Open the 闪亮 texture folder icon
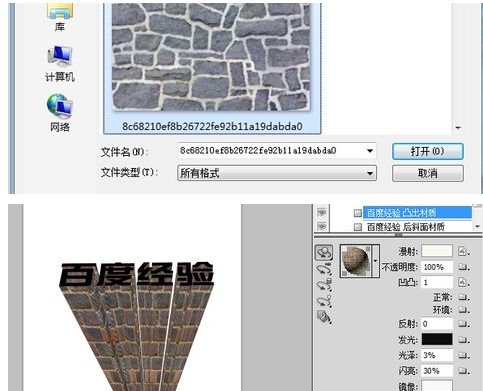This screenshot has height=391, width=483. (463, 371)
